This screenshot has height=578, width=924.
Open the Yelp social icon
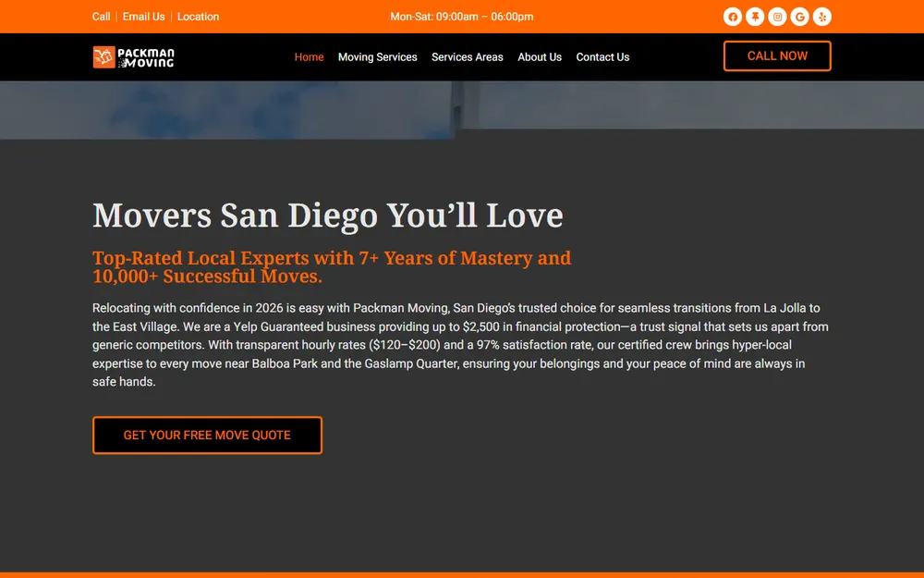click(822, 17)
